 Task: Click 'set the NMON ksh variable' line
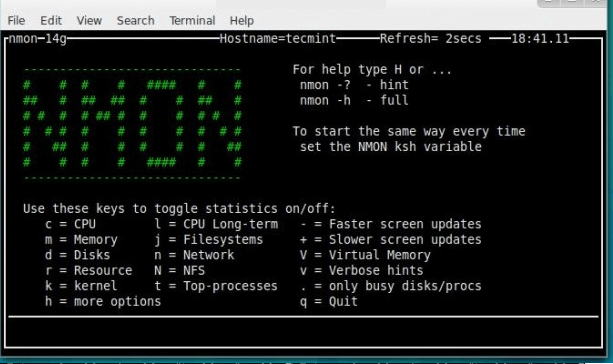(391, 147)
